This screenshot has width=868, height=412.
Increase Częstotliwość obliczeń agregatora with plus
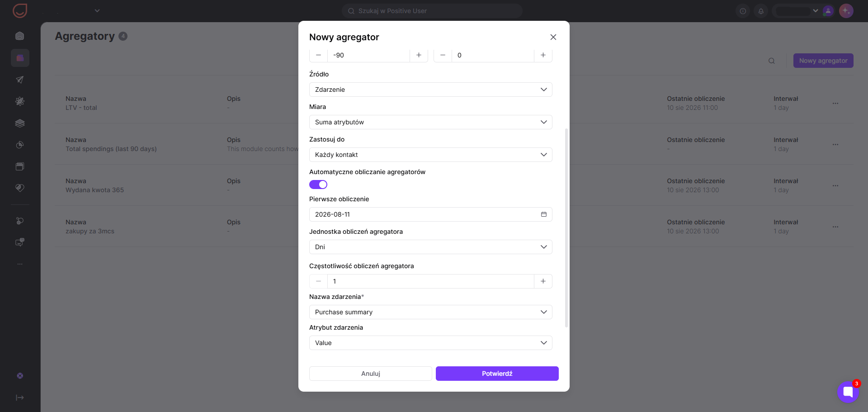543,281
